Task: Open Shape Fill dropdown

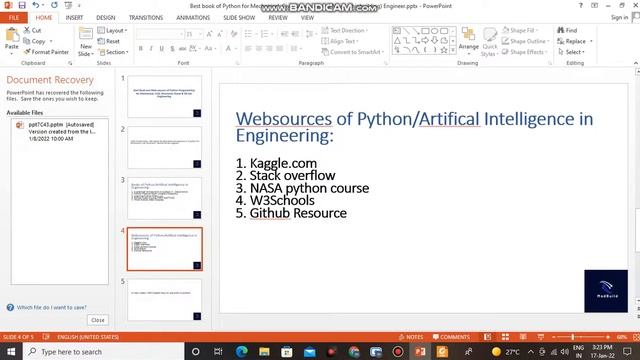Action: click(520, 30)
